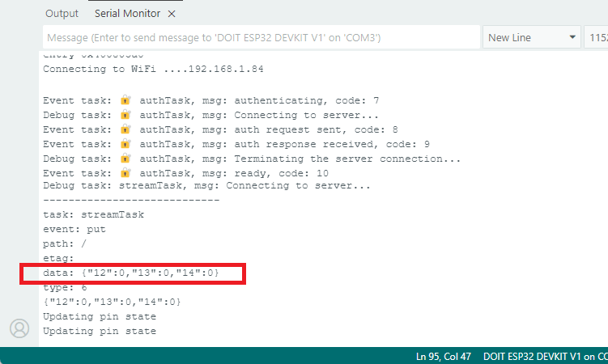This screenshot has width=608, height=364.
Task: Click the arrow on the New Line combo box
Action: (x=573, y=37)
